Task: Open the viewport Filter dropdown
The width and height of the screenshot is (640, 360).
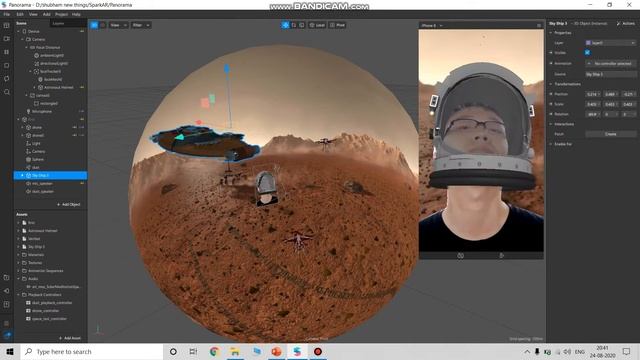Action: tap(141, 25)
